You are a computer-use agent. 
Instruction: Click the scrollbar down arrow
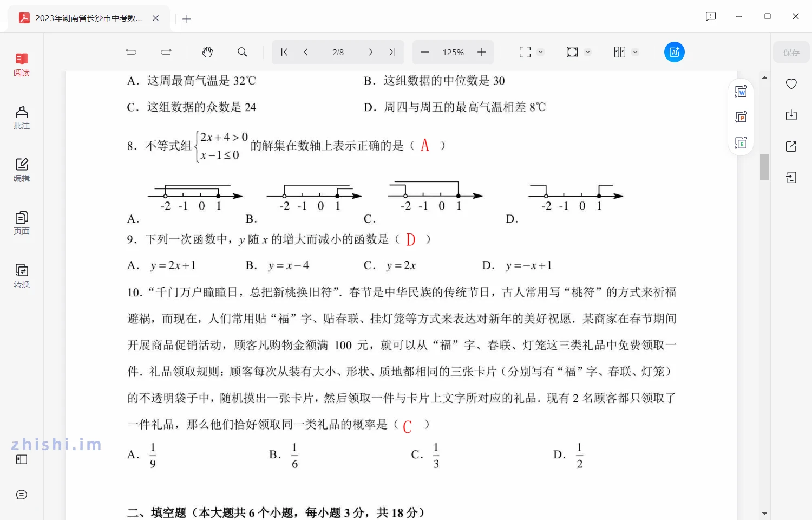(x=764, y=513)
